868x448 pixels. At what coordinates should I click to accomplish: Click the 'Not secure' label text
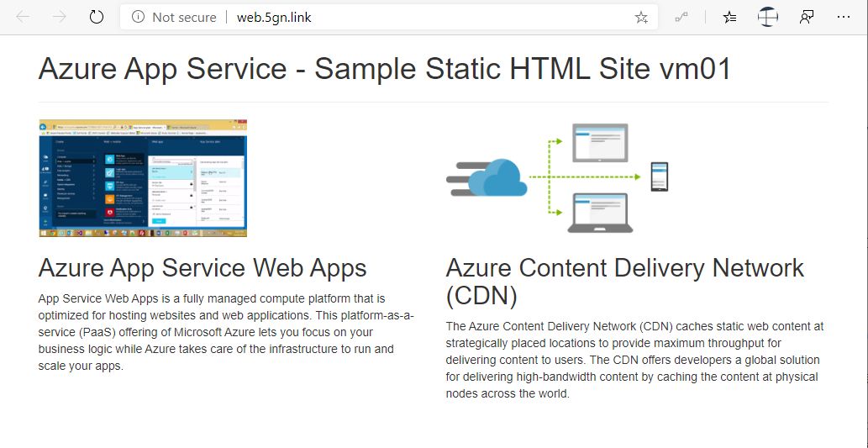(184, 17)
